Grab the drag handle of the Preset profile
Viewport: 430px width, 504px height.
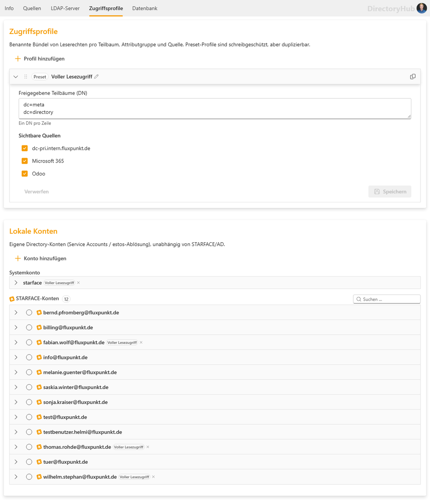pos(26,77)
